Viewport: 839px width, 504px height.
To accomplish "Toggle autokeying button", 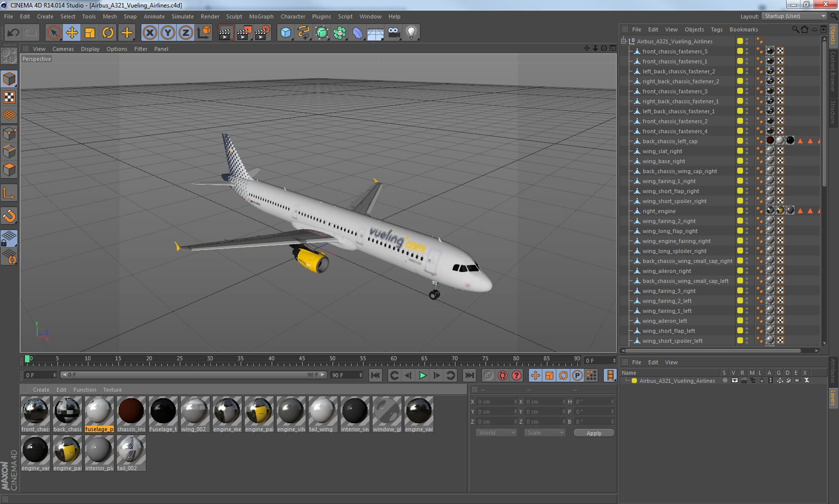I will pos(502,375).
